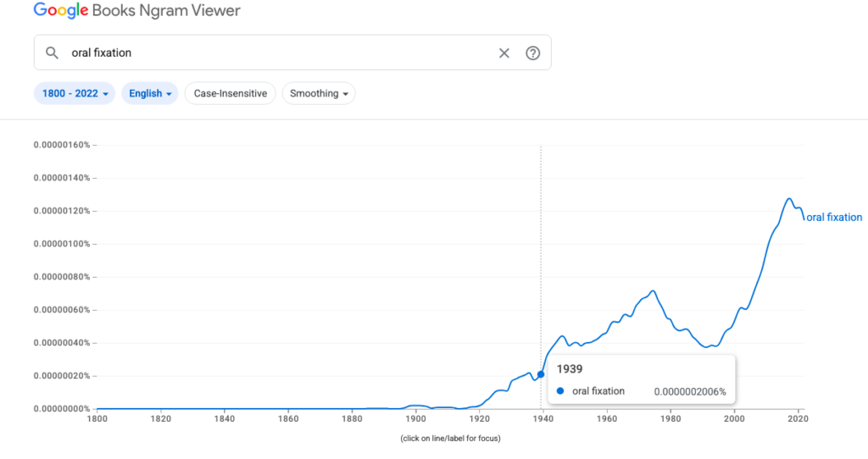The image size is (868, 459).
Task: Expand the 1800 - 2022 date range dropdown
Action: pyautogui.click(x=75, y=93)
